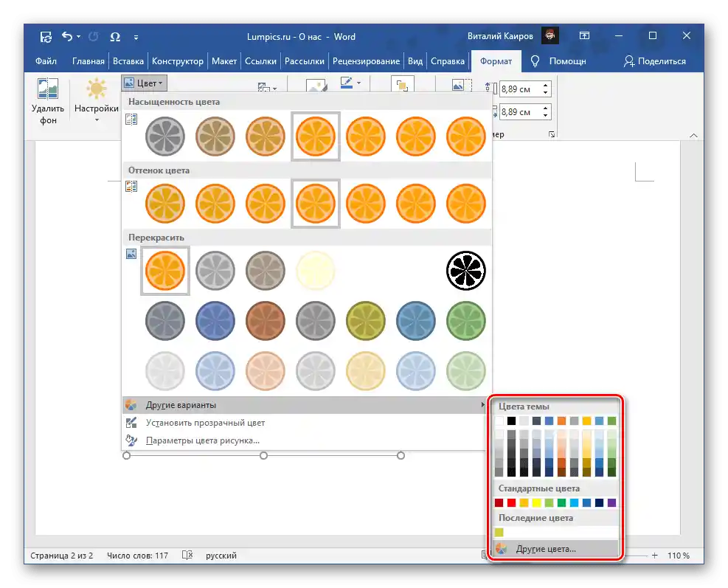Insert symbol using the Omega icon

(115, 36)
